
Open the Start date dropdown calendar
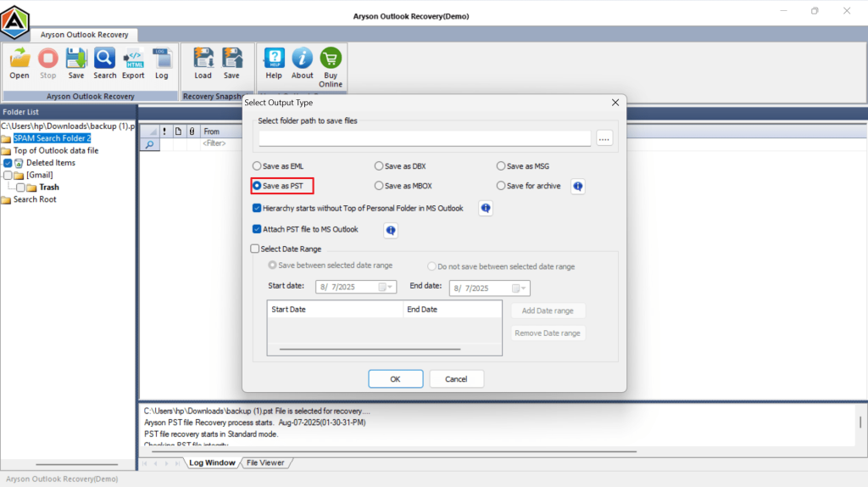pyautogui.click(x=387, y=287)
